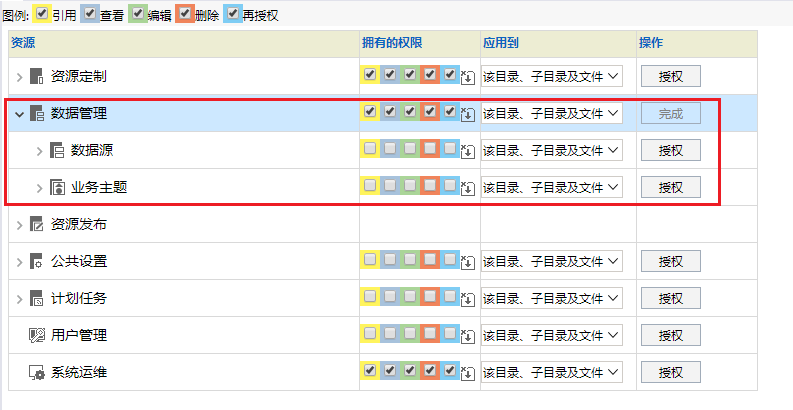Open 应用到 dropdown for 资源定制
This screenshot has width=793, height=410.
click(552, 76)
